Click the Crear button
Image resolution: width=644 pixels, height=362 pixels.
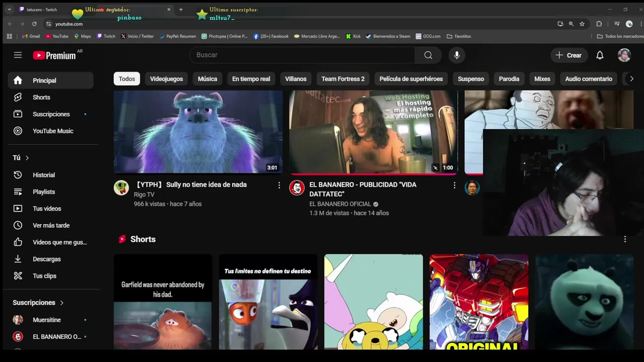568,55
